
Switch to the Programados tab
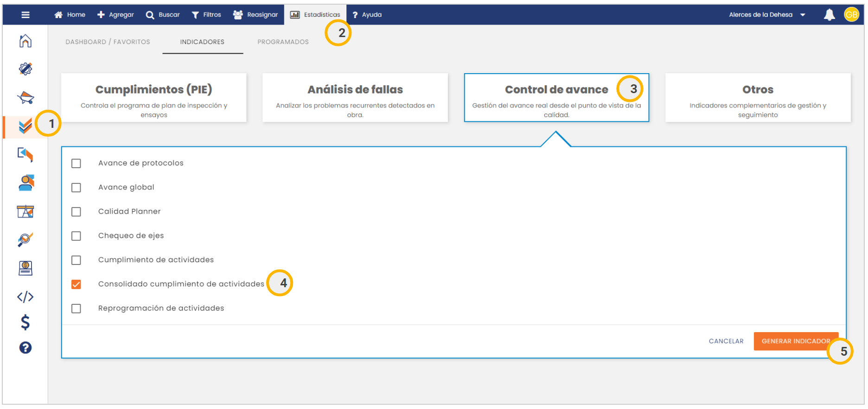pos(283,42)
